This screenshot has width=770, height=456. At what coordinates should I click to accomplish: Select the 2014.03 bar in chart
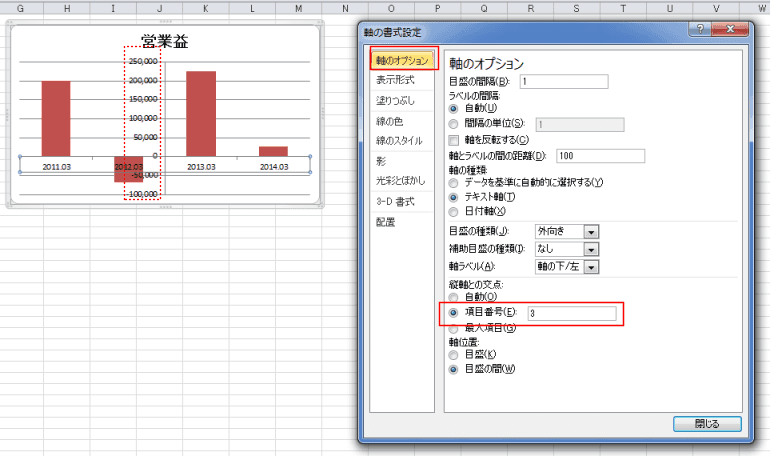pos(274,151)
